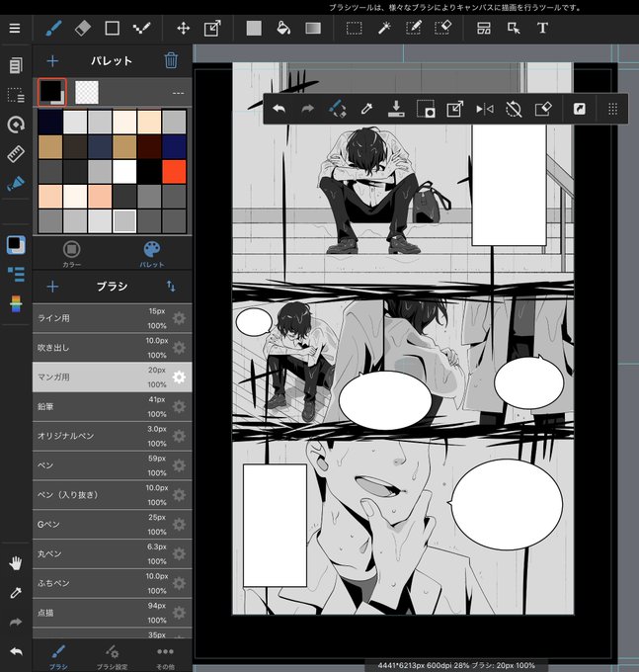Viewport: 639px width, 672px height.
Task: Redo using floating toolbar arrow
Action: [x=307, y=109]
